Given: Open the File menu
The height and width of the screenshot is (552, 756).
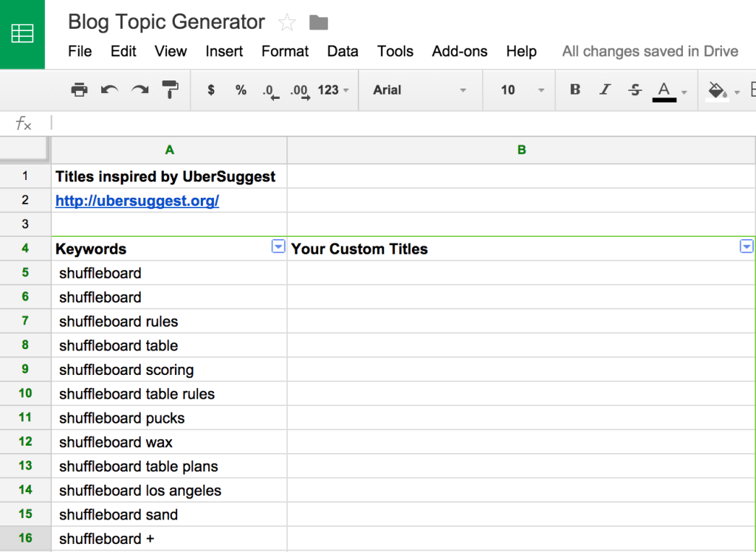Looking at the screenshot, I should pyautogui.click(x=80, y=51).
